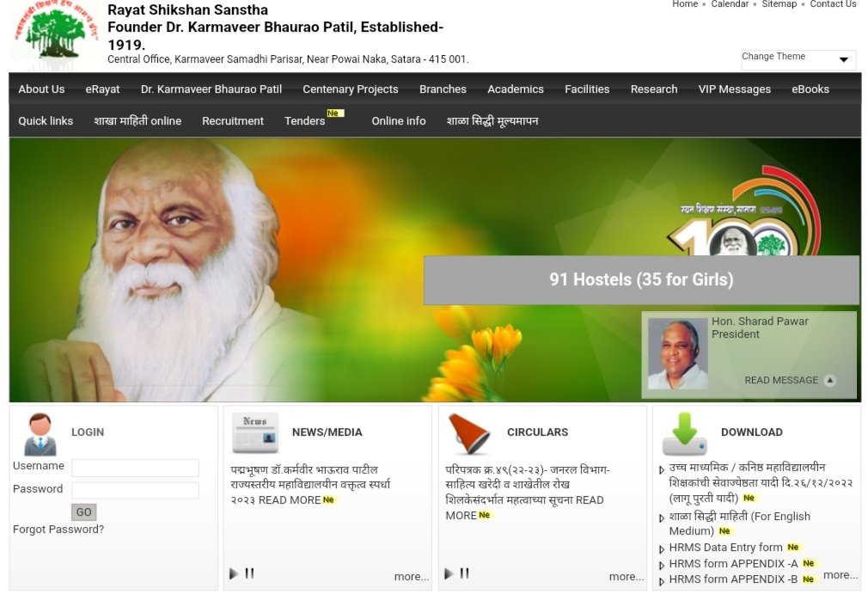Open the Centenary Projects menu

(x=351, y=89)
